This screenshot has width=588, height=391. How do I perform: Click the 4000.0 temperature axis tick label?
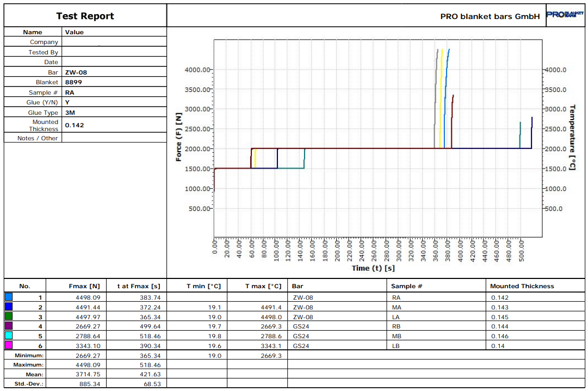pos(556,70)
